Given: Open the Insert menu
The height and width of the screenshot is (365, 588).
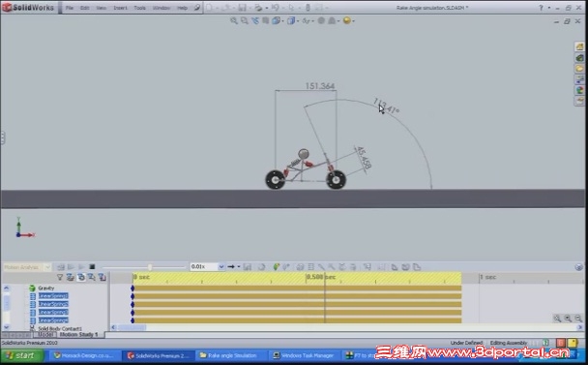Looking at the screenshot, I should click(120, 8).
